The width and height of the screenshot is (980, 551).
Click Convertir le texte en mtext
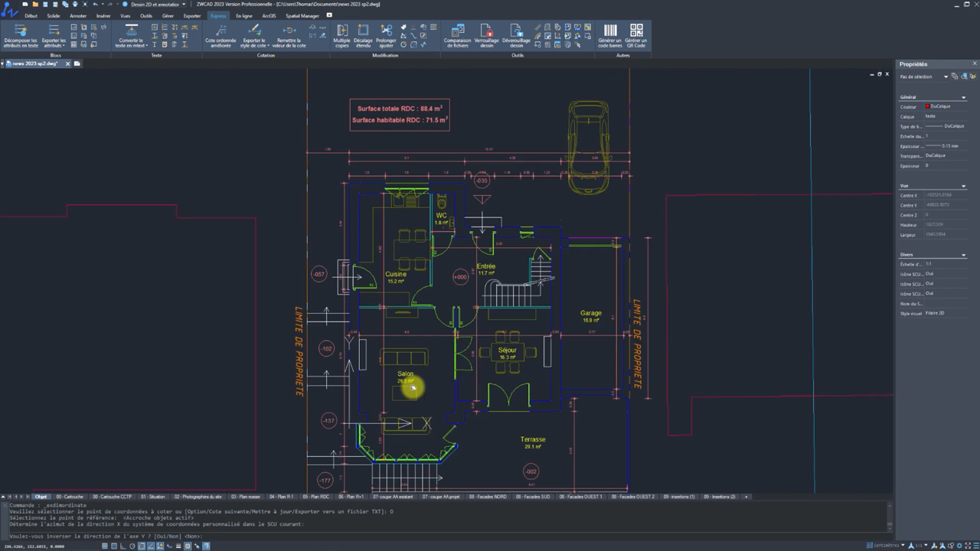click(131, 36)
